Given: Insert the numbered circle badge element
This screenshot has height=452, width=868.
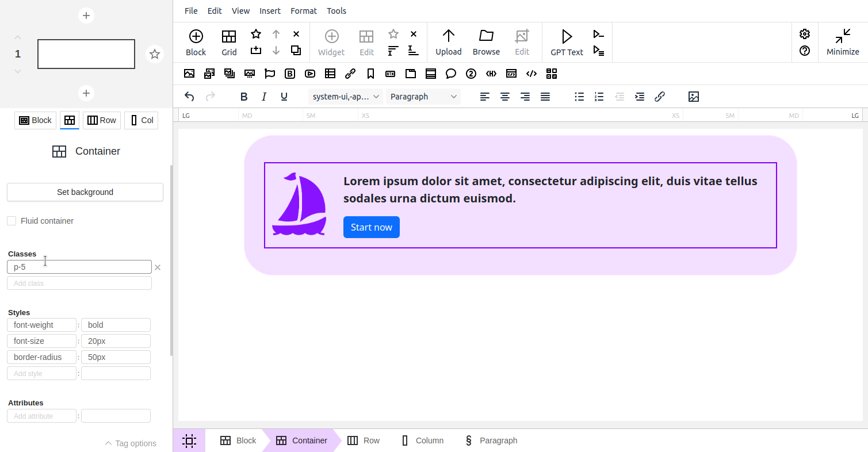Looking at the screenshot, I should [x=471, y=74].
